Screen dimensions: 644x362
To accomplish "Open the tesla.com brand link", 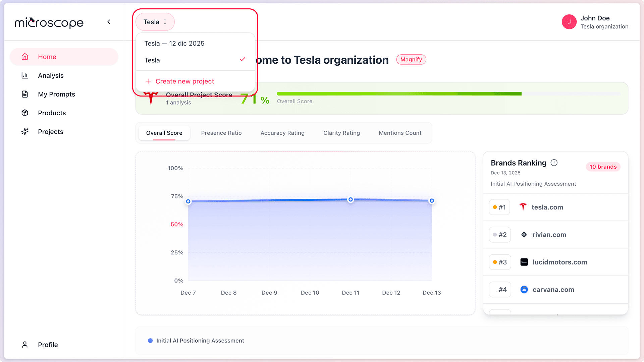I will (547, 207).
